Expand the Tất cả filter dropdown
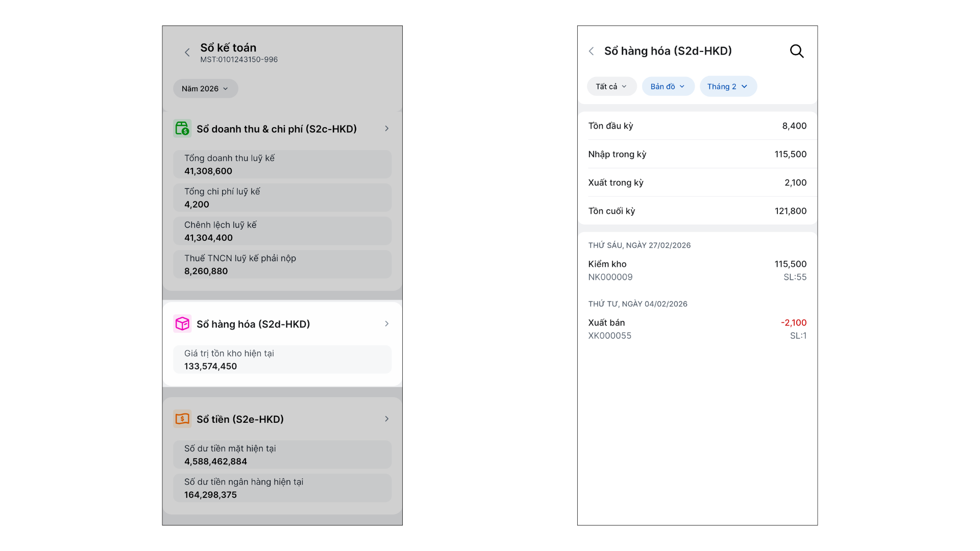The image size is (980, 551). [611, 87]
